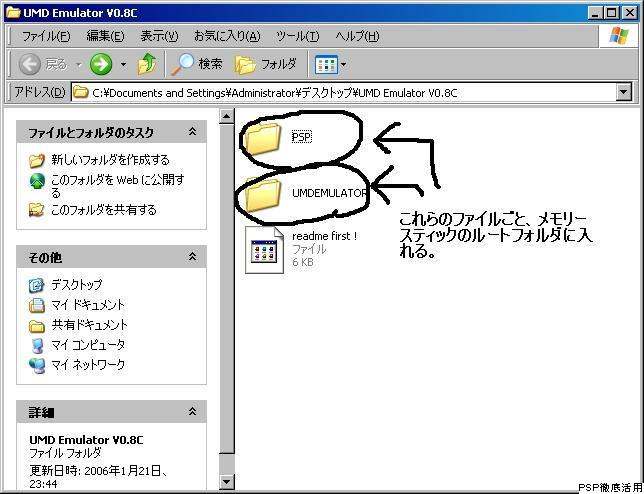Click the globe icon for Web publishing
This screenshot has height=494, width=644.
tap(37, 181)
